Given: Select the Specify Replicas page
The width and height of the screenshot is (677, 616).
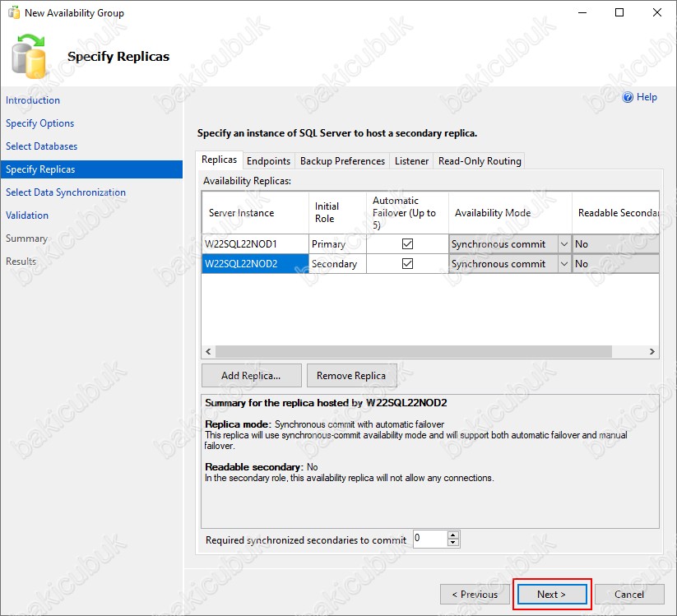Looking at the screenshot, I should [91, 169].
